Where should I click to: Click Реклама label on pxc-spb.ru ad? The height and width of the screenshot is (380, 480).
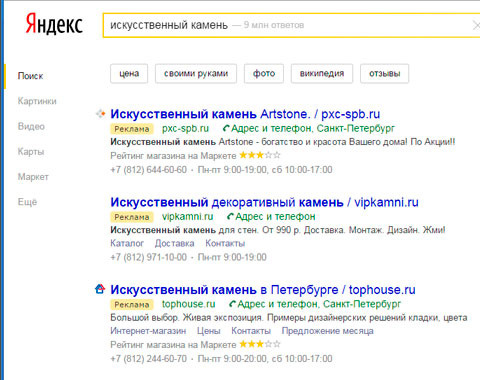click(x=132, y=129)
